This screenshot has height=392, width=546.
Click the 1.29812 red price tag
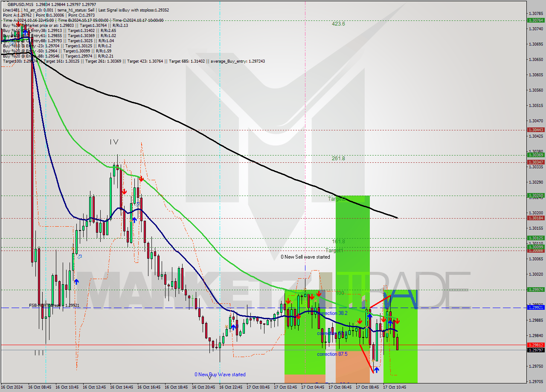pyautogui.click(x=535, y=345)
